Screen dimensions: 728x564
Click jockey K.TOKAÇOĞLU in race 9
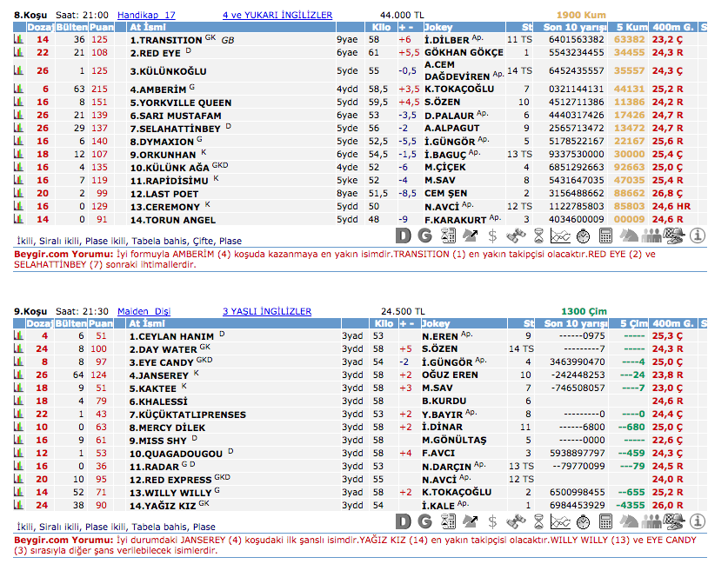pos(456,492)
